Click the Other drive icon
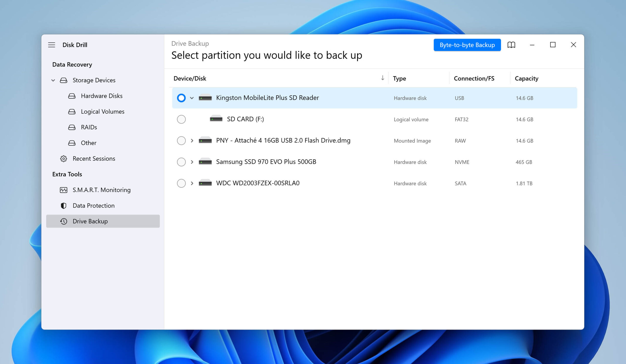The height and width of the screenshot is (364, 626). (x=72, y=143)
